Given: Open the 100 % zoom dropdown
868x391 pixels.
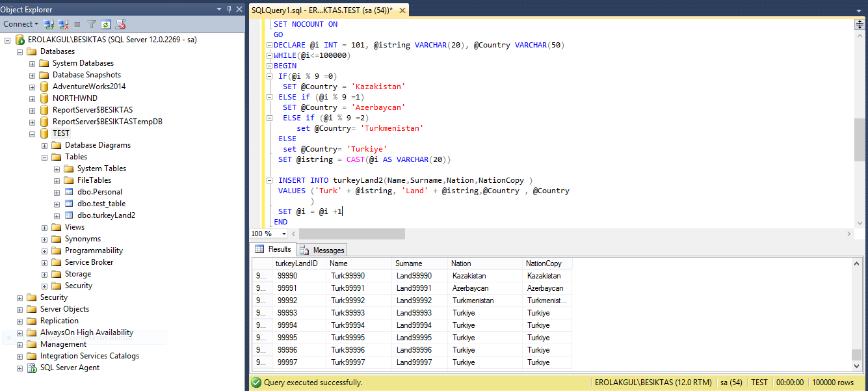Looking at the screenshot, I should click(x=283, y=234).
